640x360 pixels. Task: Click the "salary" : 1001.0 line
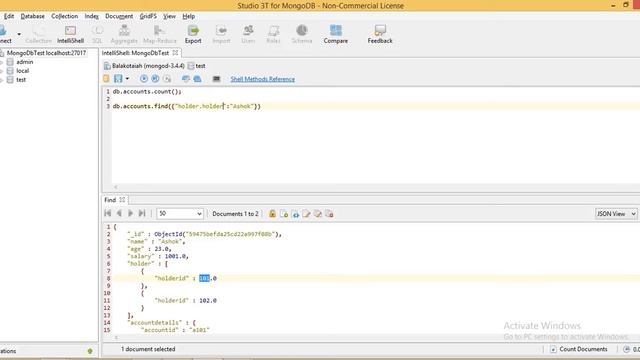point(158,257)
